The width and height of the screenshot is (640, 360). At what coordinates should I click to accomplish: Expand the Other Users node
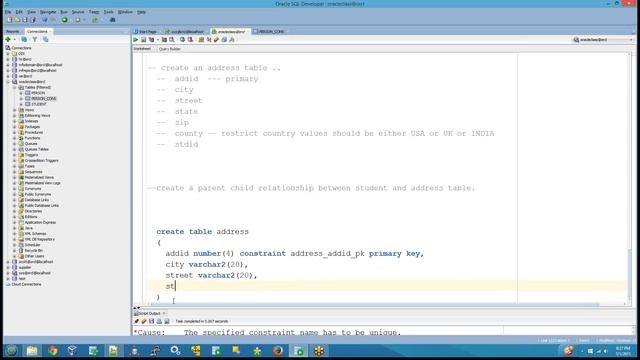15,256
